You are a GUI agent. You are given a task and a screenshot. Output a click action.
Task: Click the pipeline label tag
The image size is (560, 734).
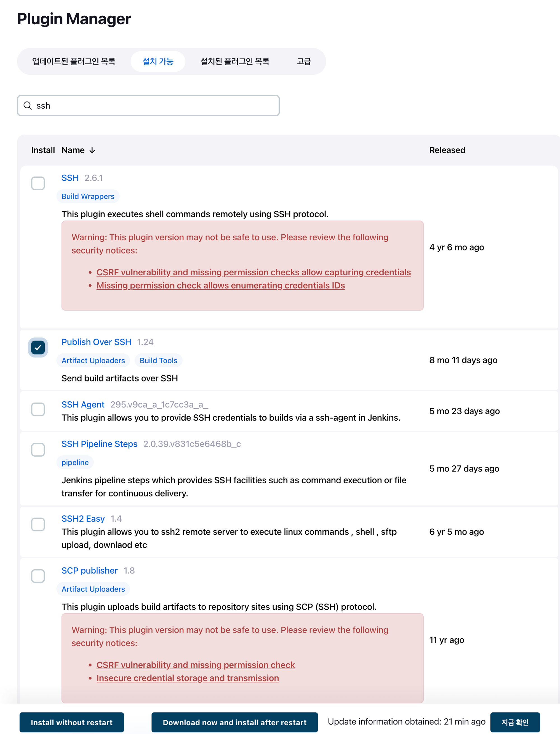point(75,463)
